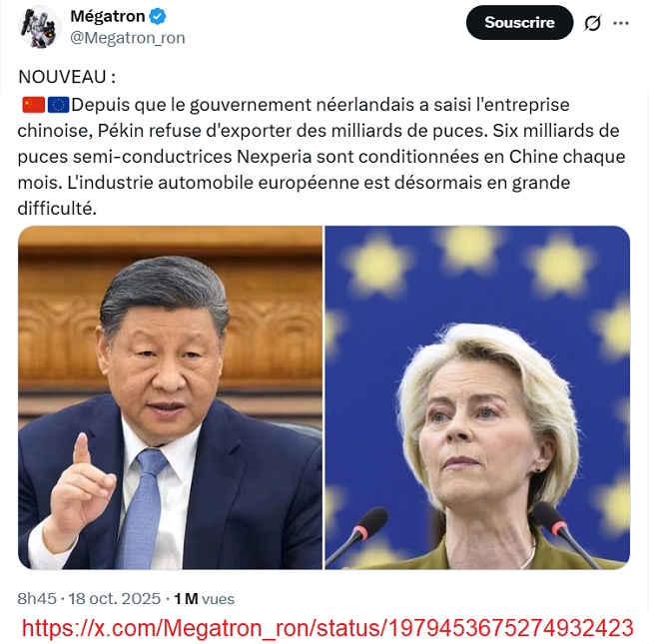Click the EU flag emoji
The height and width of the screenshot is (644, 649).
pos(58,105)
